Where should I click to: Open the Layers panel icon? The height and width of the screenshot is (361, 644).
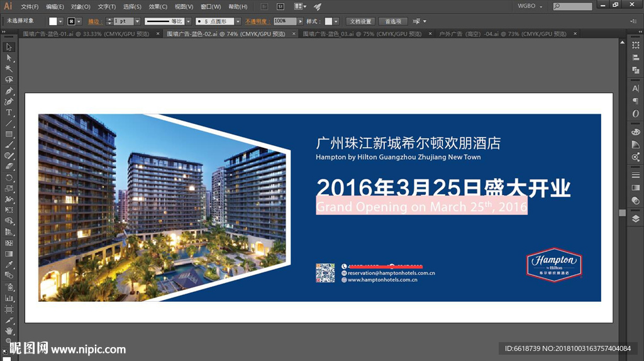[x=635, y=218]
